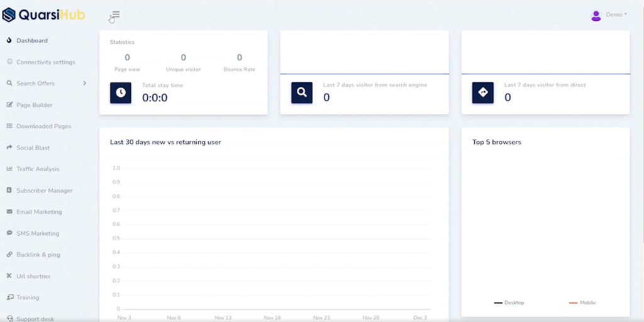Open the Support desk sidebar item
This screenshot has width=644, height=322.
point(35,319)
